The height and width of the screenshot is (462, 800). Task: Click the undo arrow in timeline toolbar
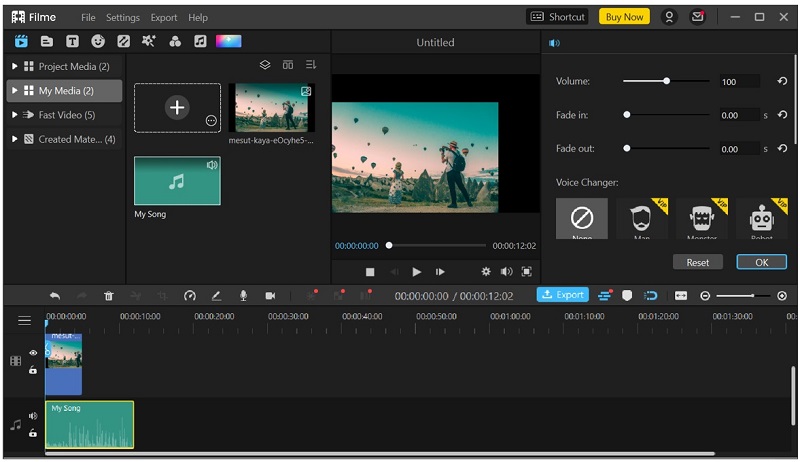[55, 296]
